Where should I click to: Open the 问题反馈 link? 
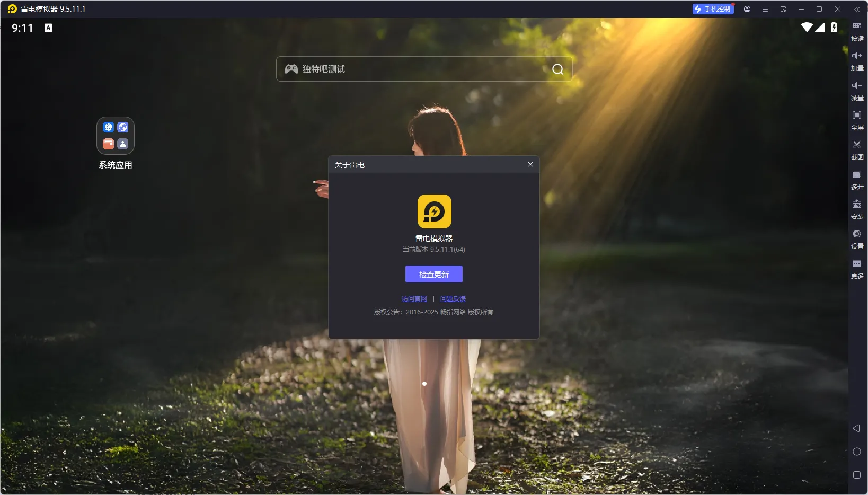point(453,299)
